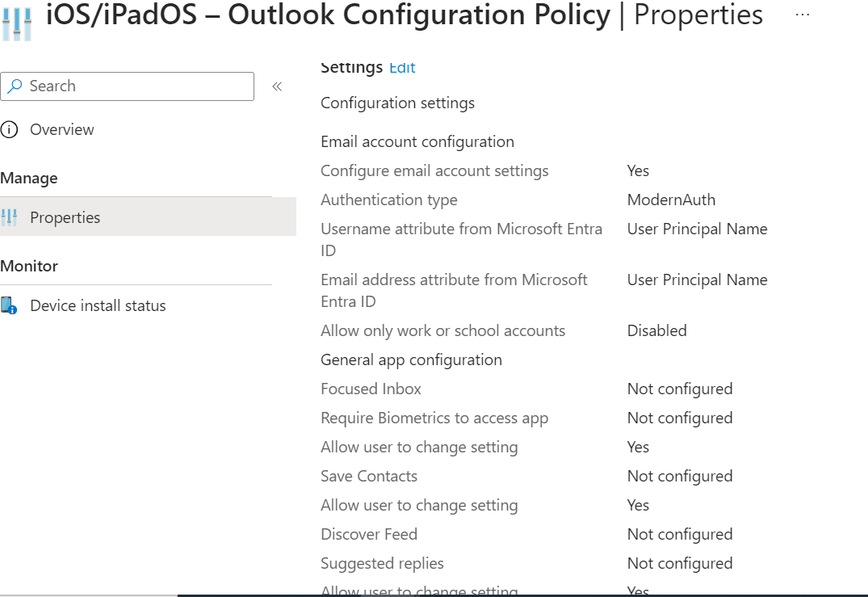Select Device install status under Monitor
Viewport: 868px width, 597px height.
(x=98, y=305)
